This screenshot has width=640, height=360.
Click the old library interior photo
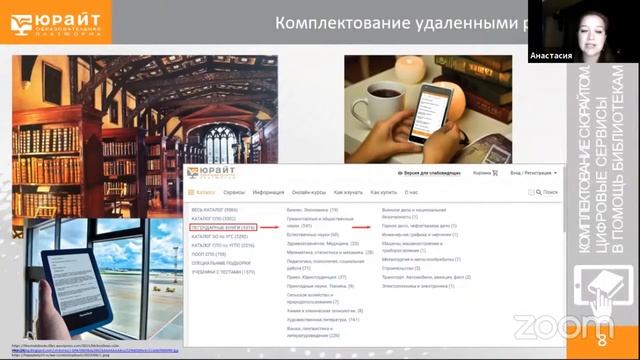pyautogui.click(x=145, y=136)
